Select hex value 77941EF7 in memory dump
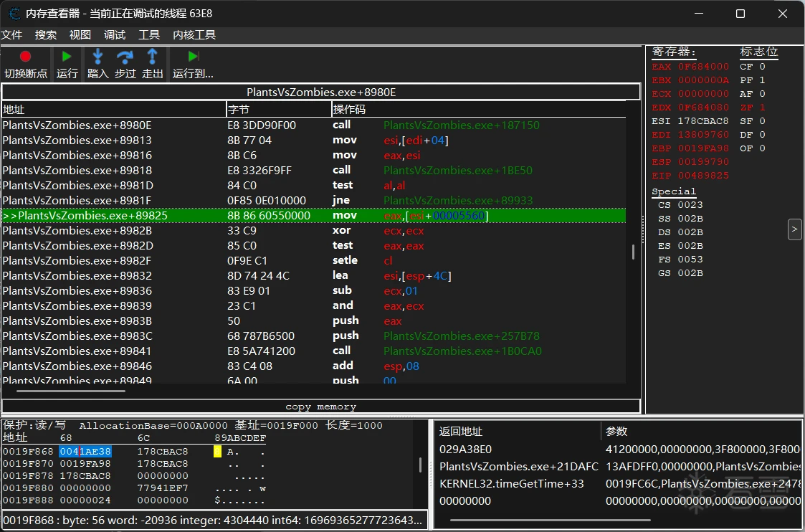 click(x=163, y=488)
